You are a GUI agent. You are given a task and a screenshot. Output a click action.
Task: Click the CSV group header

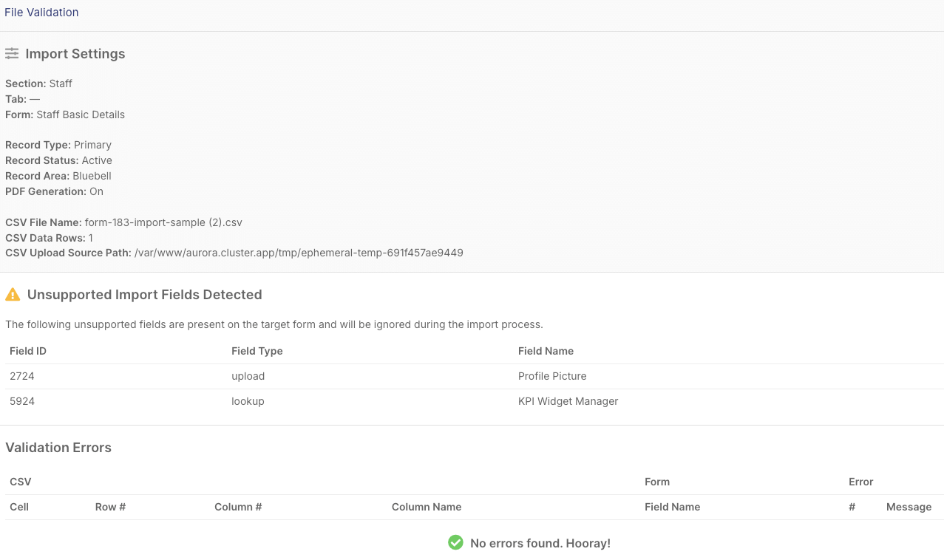point(21,482)
